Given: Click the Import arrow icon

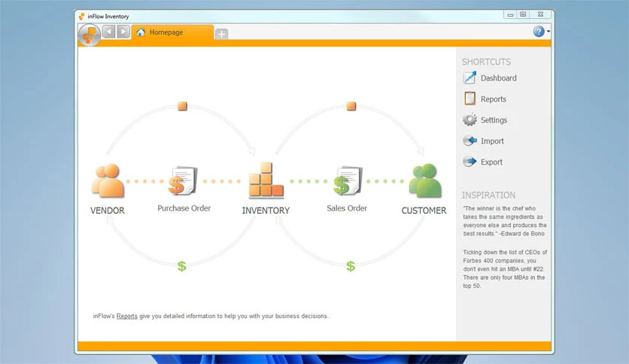Looking at the screenshot, I should [x=469, y=141].
